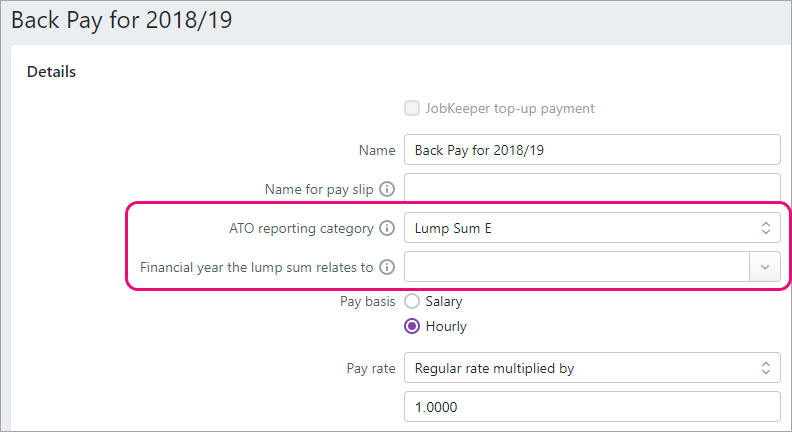Click the Name field containing Back Pay for 2018/19
792x432 pixels.
tap(591, 150)
